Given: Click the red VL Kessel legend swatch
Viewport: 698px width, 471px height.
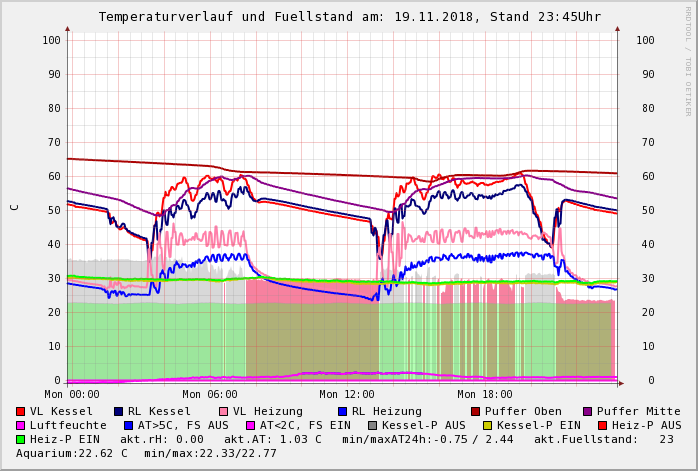Looking at the screenshot, I should [x=21, y=411].
